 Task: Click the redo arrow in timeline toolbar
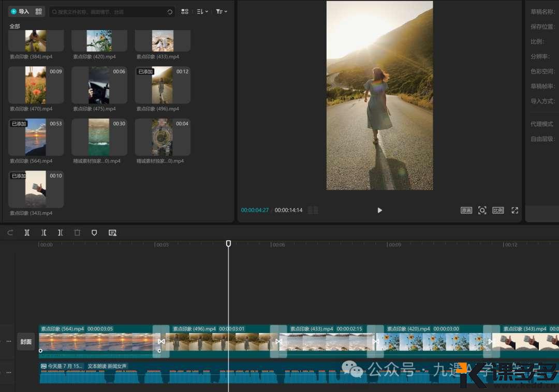click(10, 233)
